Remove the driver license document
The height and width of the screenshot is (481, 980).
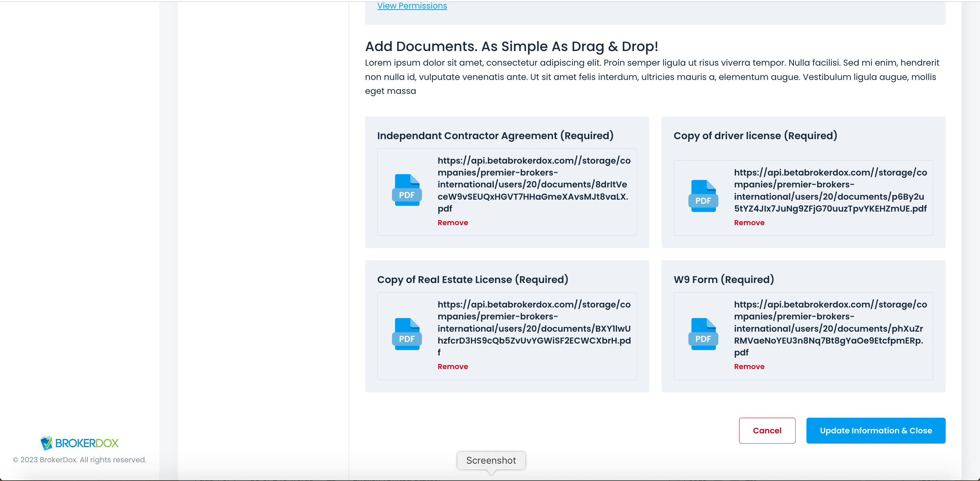pyautogui.click(x=749, y=222)
